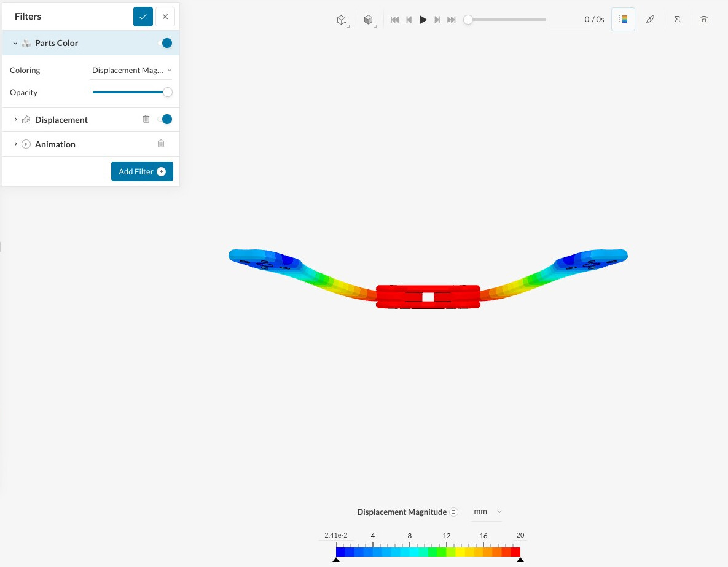Toggle the Parts Color switch

point(165,43)
